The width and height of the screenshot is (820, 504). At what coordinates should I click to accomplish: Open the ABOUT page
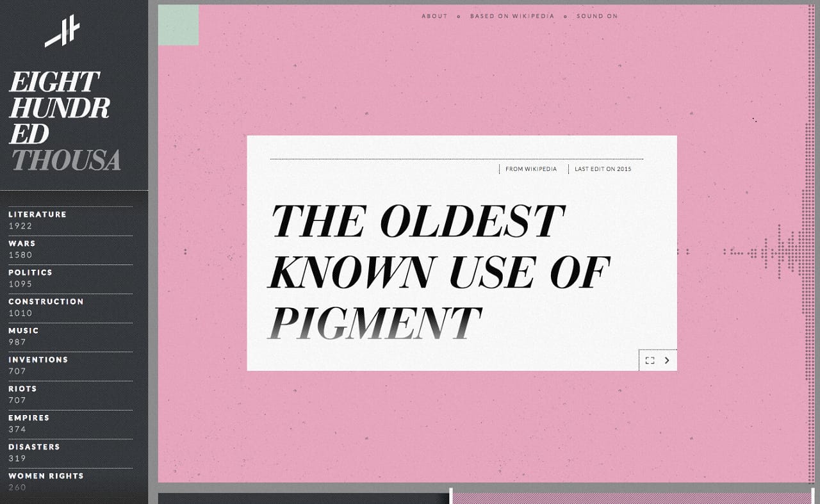[434, 16]
